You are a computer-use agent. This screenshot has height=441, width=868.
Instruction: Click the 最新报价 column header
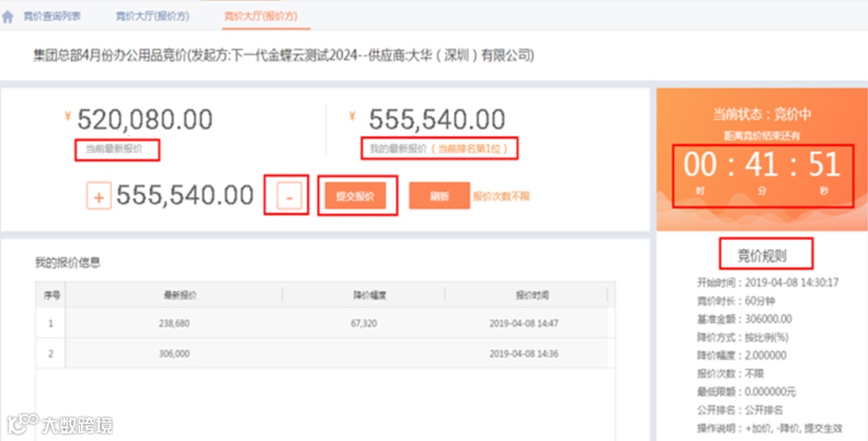click(181, 295)
